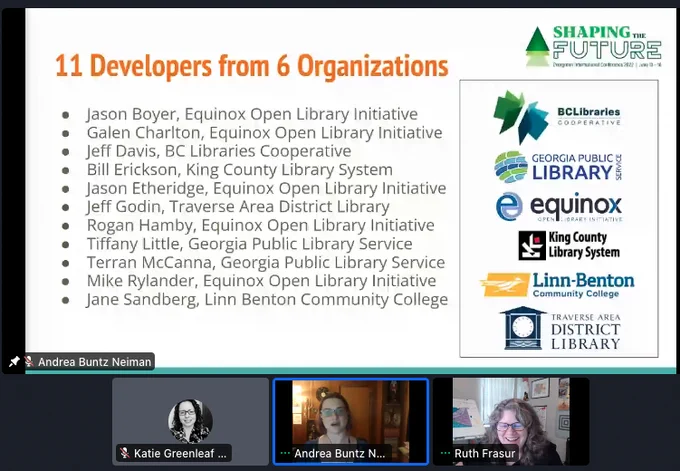Click the Georgia Public Library Service logo
Viewport: 680px width, 471px height.
(558, 167)
